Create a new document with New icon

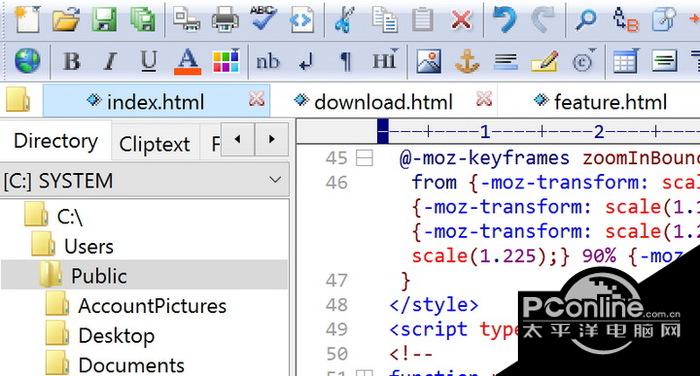point(28,20)
